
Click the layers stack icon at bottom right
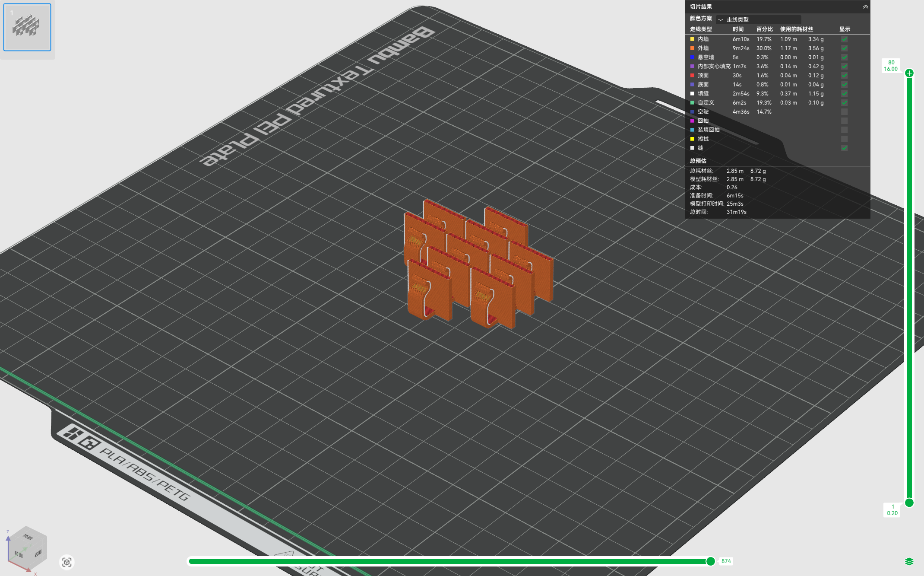pyautogui.click(x=909, y=561)
